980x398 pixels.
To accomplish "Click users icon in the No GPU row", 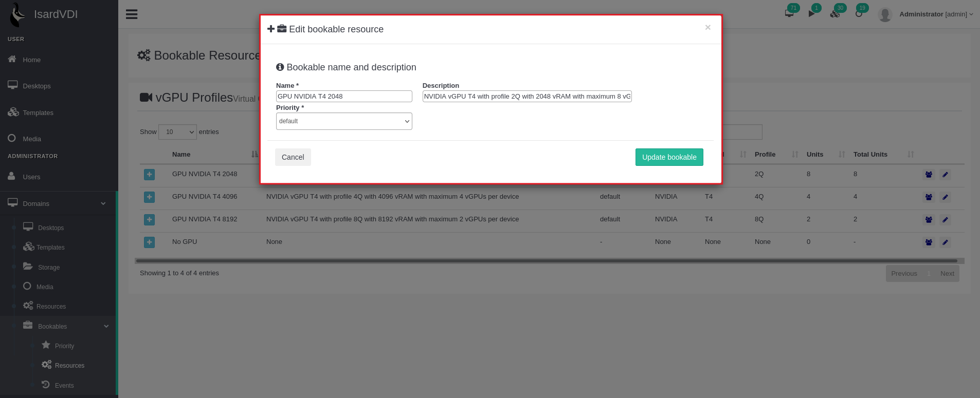I will [x=929, y=242].
